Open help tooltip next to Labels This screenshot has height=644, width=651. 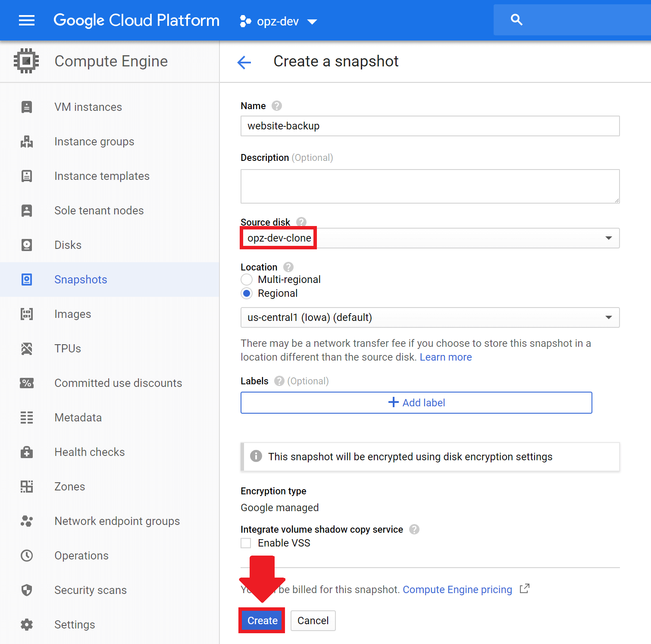(x=279, y=381)
